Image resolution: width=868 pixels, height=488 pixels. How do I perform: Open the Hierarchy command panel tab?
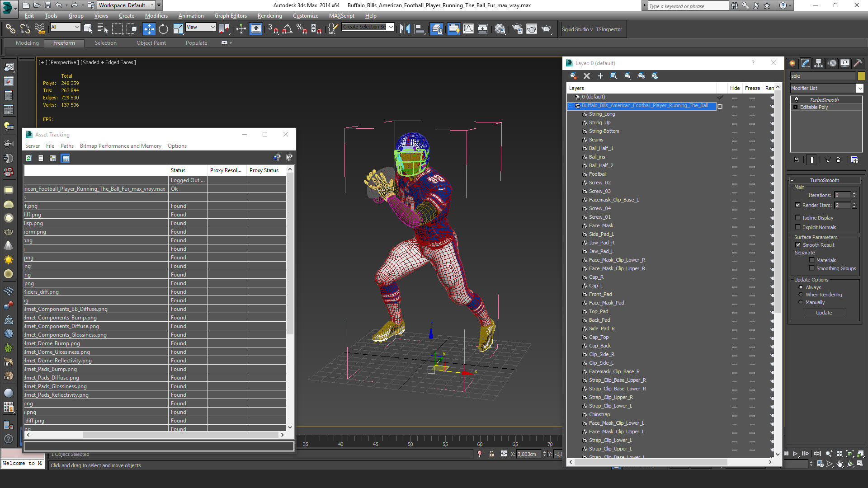tap(819, 63)
